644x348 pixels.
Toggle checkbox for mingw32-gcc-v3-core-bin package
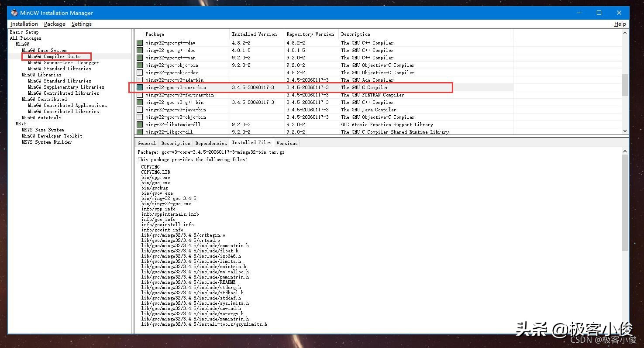140,87
